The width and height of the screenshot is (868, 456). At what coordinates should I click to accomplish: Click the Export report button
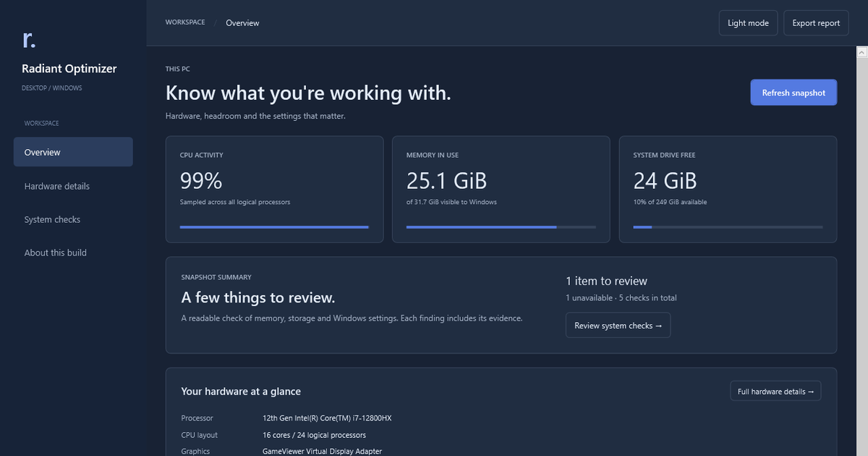[x=816, y=23]
